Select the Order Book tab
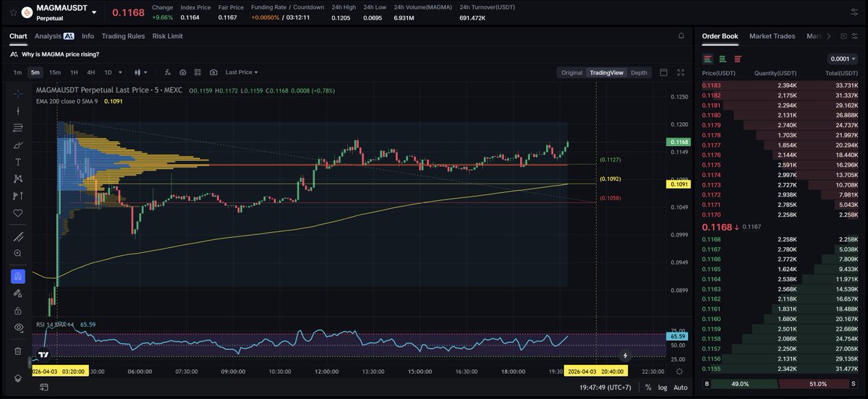The height and width of the screenshot is (399, 868). click(720, 35)
